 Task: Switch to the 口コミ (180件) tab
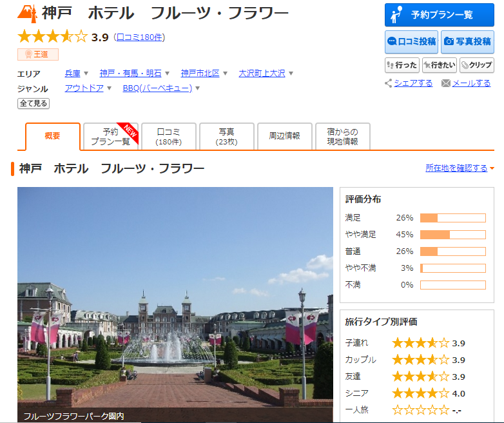click(169, 136)
